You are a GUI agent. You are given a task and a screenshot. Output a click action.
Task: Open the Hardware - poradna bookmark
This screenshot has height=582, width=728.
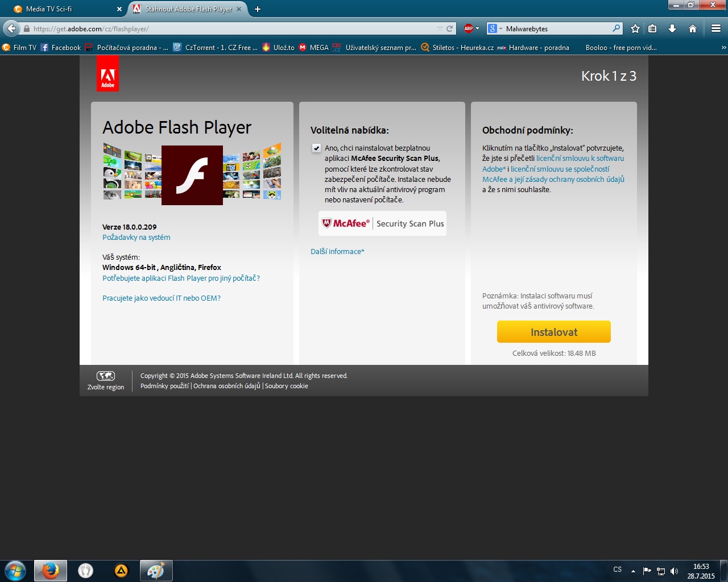click(x=533, y=48)
